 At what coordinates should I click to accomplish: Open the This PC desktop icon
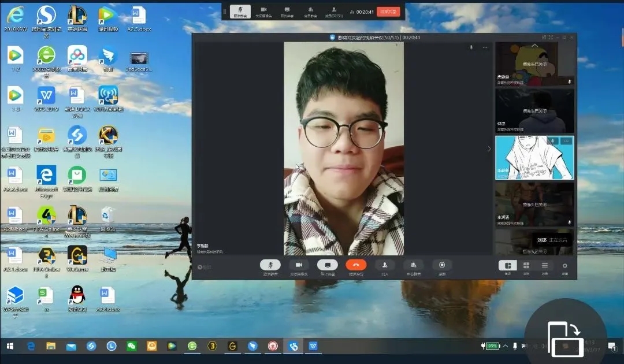[x=108, y=259]
